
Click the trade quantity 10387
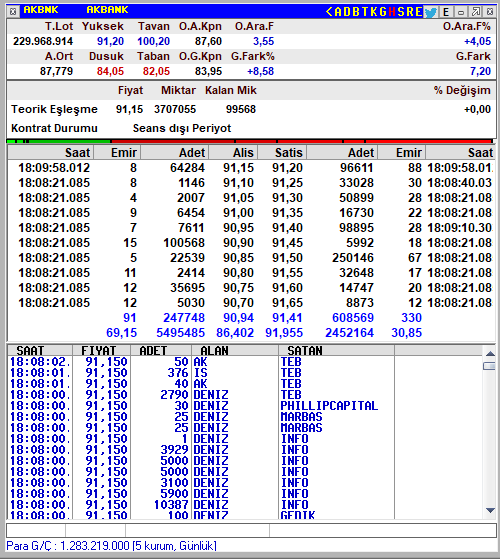[171, 504]
